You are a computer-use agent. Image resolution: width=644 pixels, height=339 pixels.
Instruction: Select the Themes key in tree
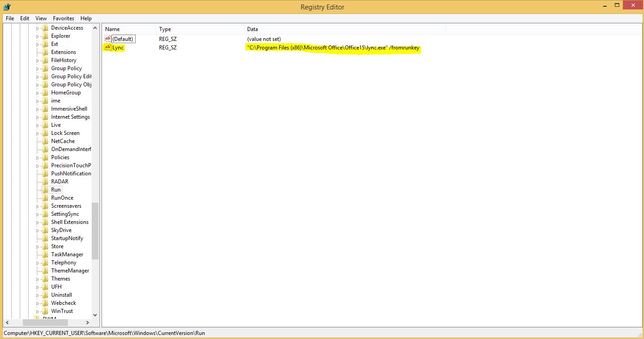pyautogui.click(x=61, y=279)
